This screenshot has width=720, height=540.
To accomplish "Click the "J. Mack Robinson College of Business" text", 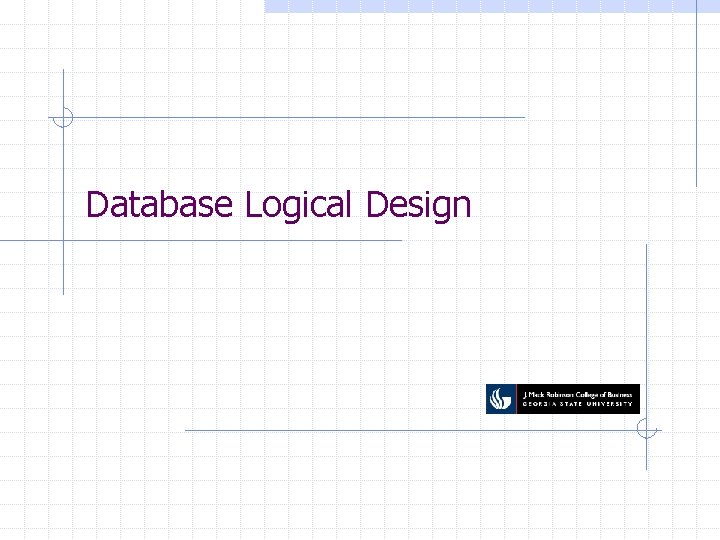I will (577, 394).
